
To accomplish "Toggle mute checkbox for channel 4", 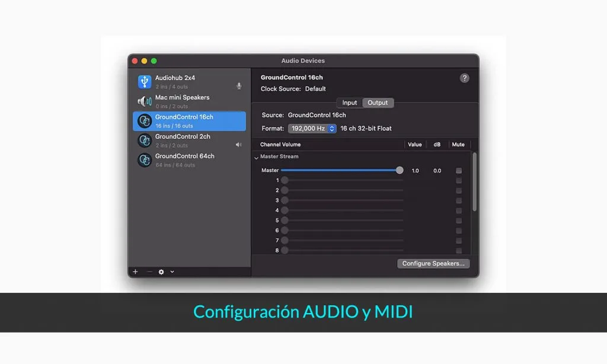I will (x=459, y=210).
